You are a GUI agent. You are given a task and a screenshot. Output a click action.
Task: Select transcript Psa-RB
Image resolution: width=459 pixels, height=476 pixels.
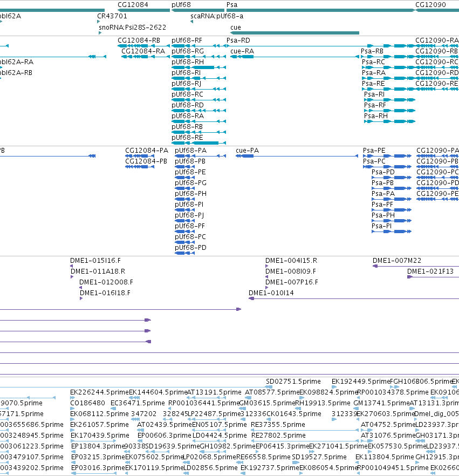coord(388,57)
